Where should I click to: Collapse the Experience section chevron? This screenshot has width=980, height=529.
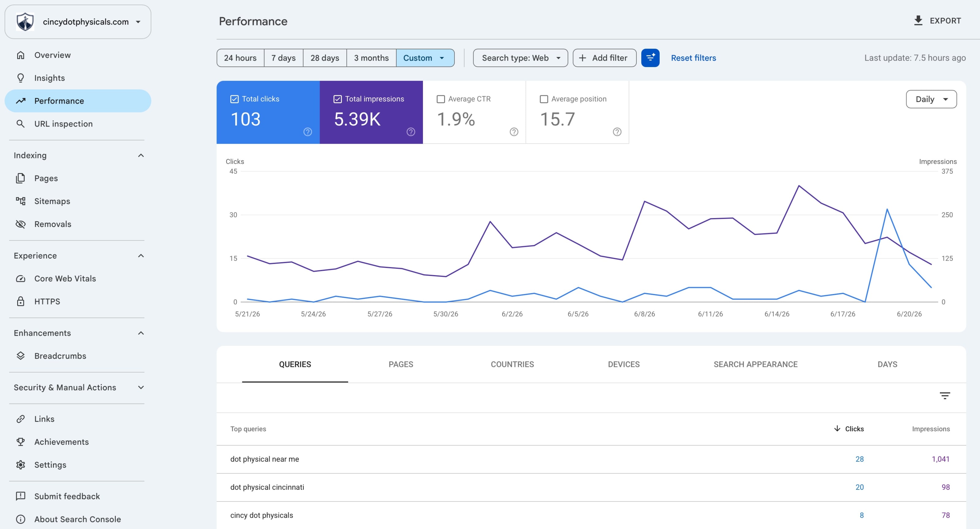coord(141,256)
